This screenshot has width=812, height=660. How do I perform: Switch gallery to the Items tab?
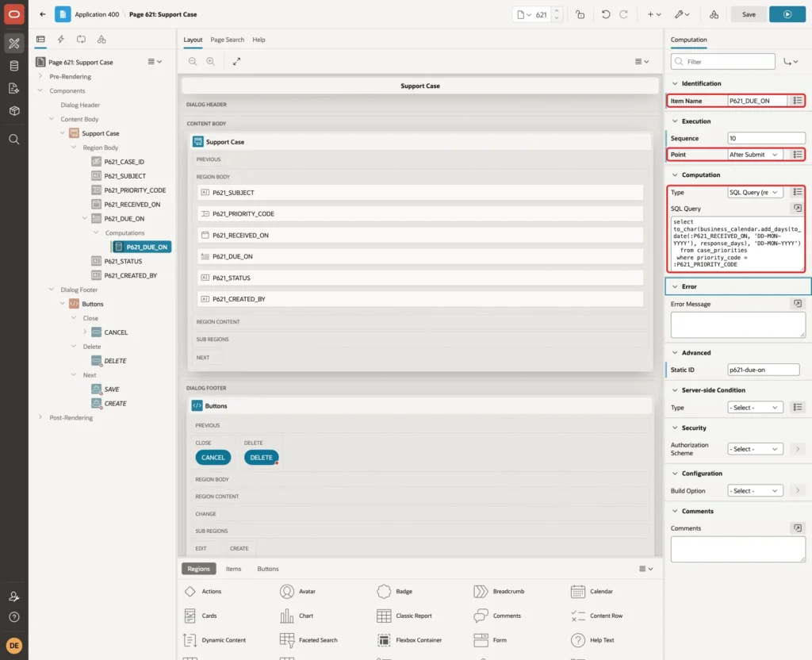[234, 569]
